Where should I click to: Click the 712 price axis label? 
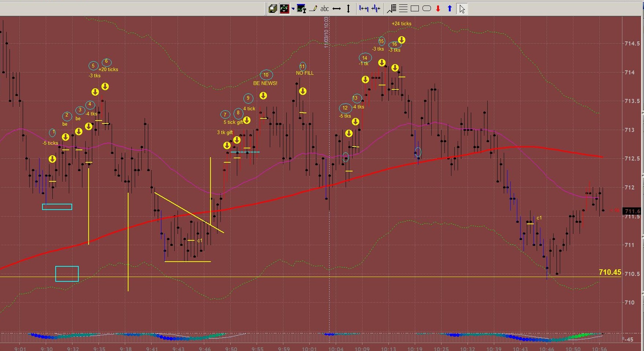click(x=630, y=188)
